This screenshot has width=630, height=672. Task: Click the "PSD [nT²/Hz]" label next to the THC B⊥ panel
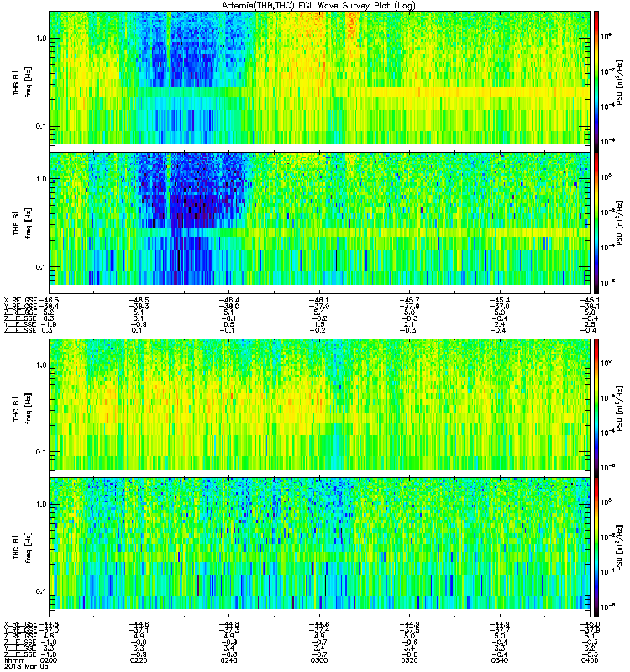point(619,408)
